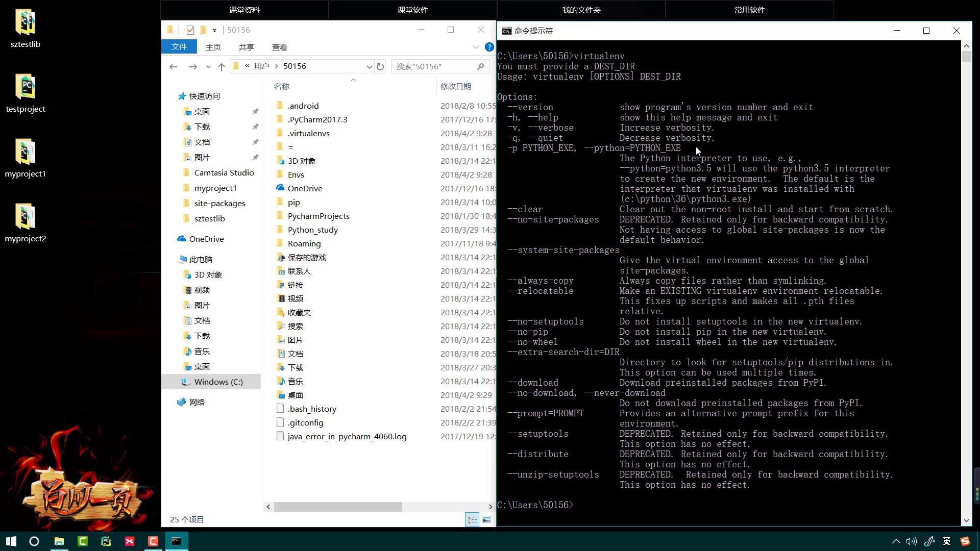Go up one folder level

pos(221,66)
